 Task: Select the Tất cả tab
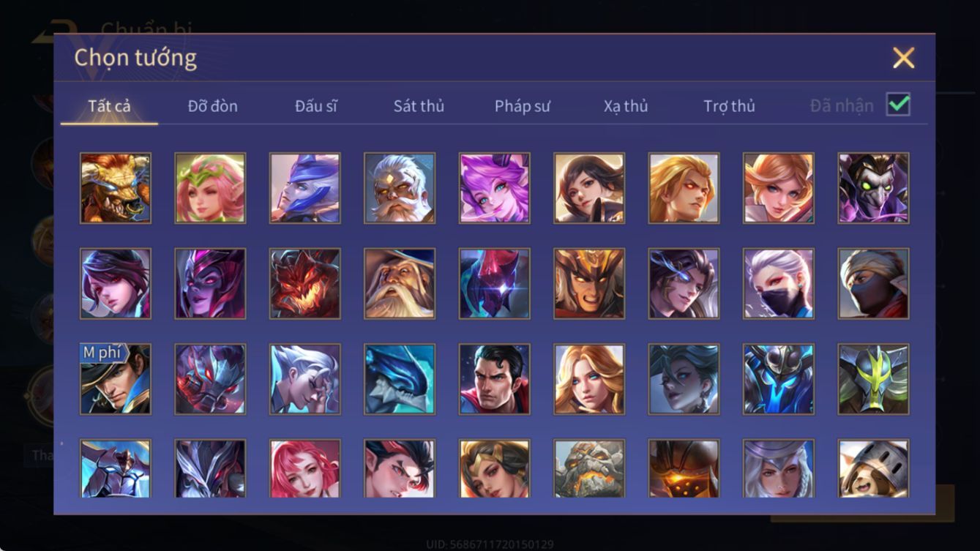(x=109, y=106)
